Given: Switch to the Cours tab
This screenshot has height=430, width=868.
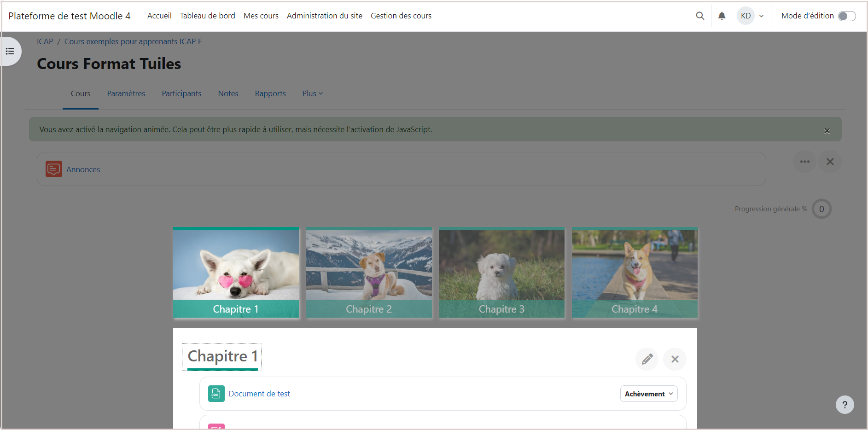Looking at the screenshot, I should (x=81, y=93).
